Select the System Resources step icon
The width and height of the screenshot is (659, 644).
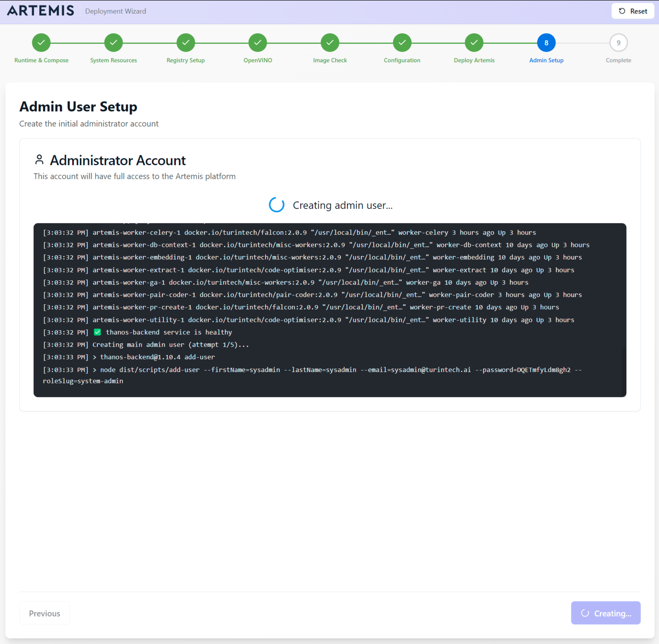point(113,43)
